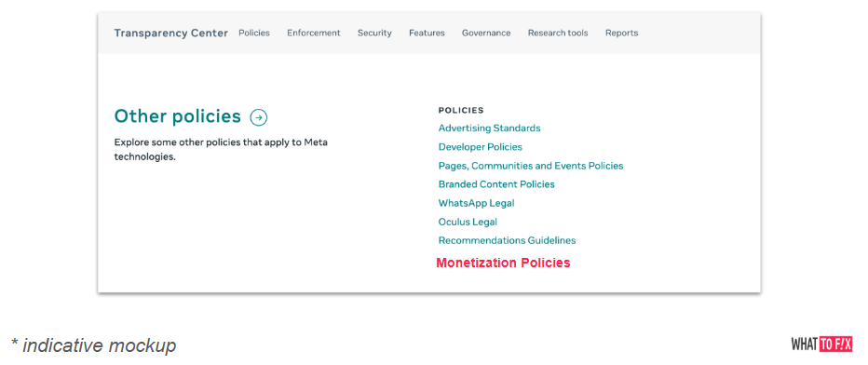
Task: Open the Research tools menu item
Action: (x=558, y=34)
